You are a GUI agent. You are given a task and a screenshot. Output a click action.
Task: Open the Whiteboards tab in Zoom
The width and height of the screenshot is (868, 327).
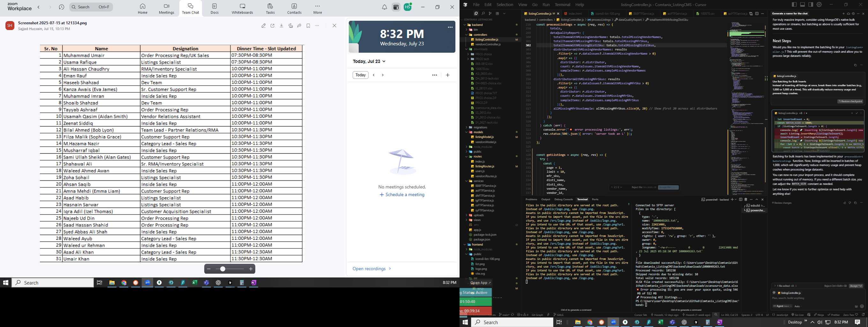[x=242, y=9]
